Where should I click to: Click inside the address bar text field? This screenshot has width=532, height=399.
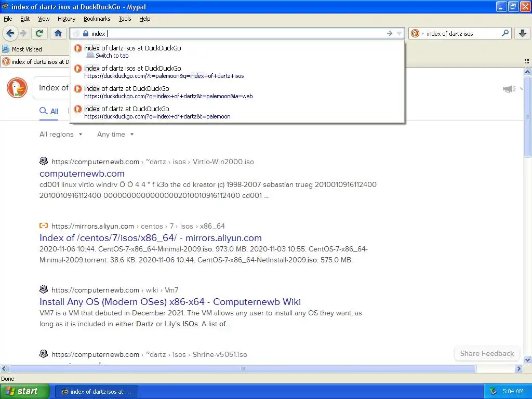point(237,33)
